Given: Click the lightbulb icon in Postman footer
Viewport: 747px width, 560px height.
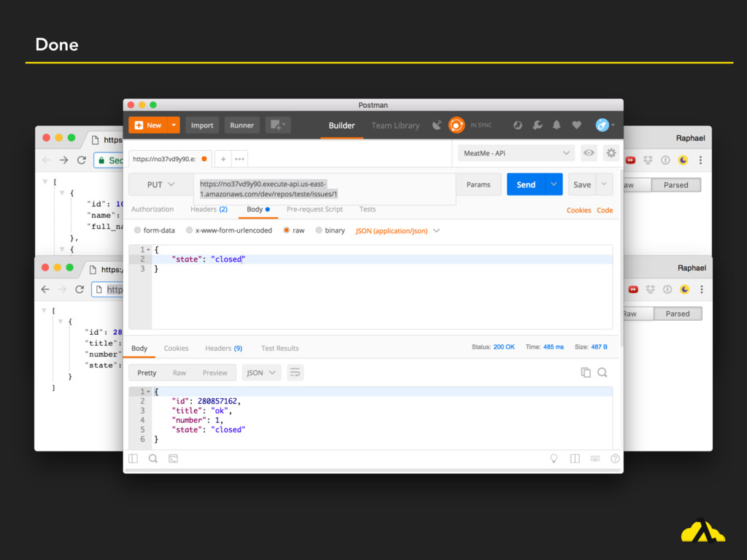Looking at the screenshot, I should click(554, 459).
